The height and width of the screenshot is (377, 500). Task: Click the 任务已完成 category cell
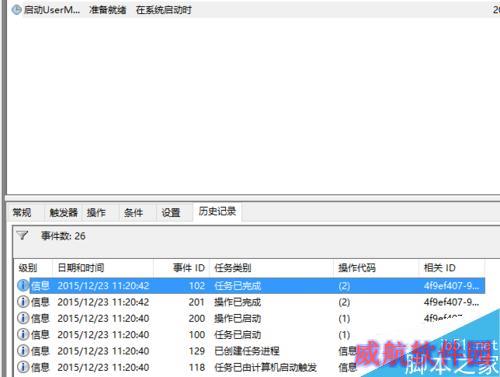pyautogui.click(x=238, y=286)
